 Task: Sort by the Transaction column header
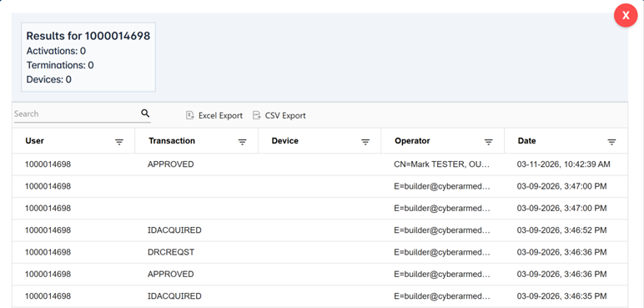click(x=172, y=140)
